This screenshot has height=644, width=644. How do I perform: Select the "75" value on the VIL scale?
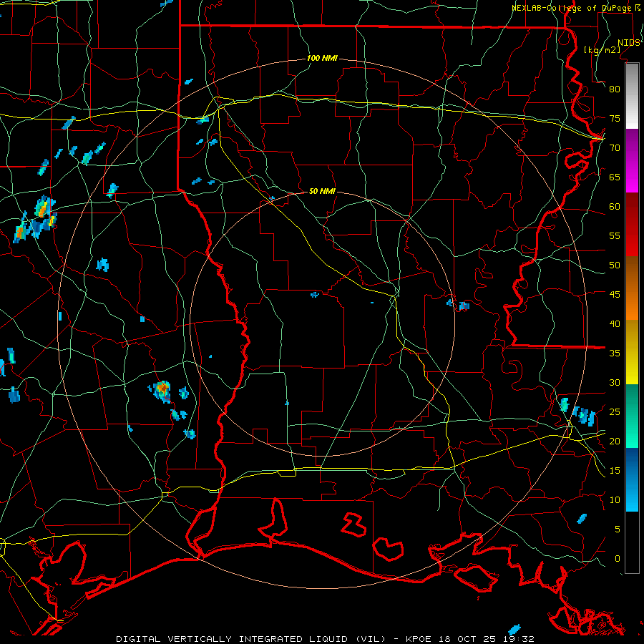pos(615,119)
